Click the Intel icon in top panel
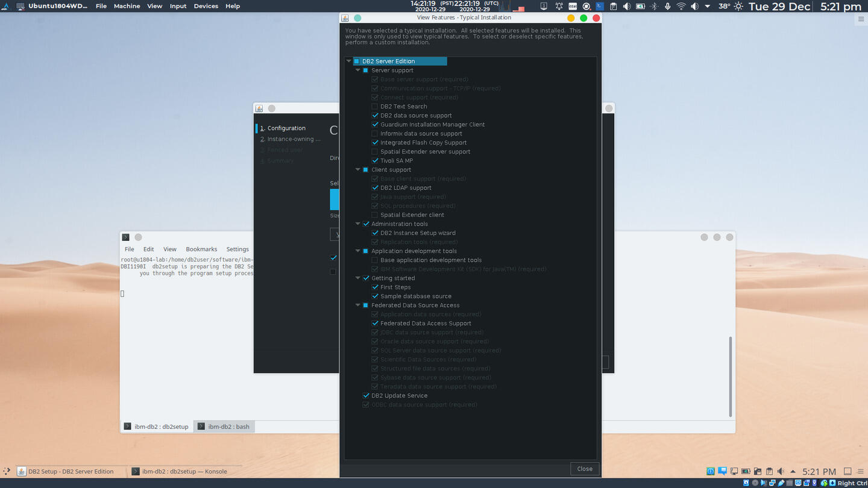Viewport: 868px width, 488px height. [573, 6]
